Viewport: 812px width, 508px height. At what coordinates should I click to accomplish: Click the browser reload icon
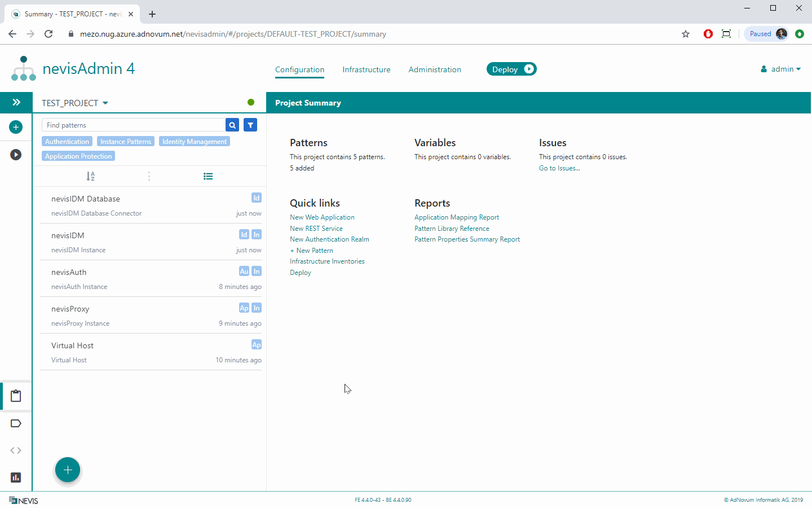pyautogui.click(x=48, y=34)
